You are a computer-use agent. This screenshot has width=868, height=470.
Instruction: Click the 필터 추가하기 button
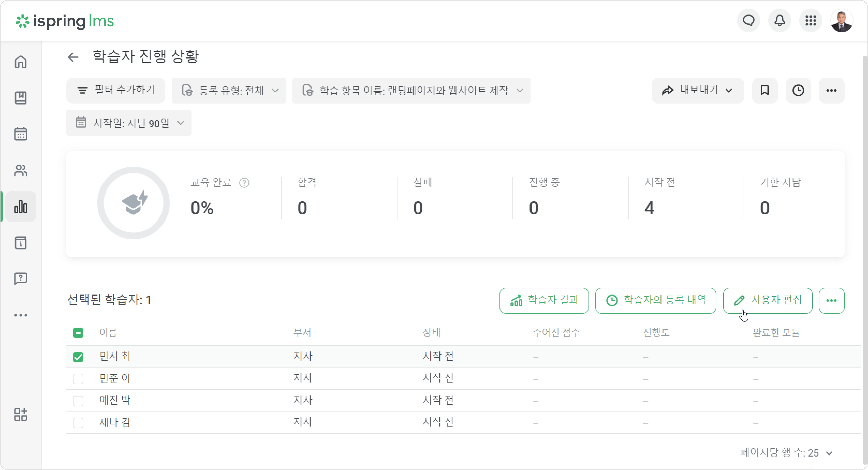116,90
